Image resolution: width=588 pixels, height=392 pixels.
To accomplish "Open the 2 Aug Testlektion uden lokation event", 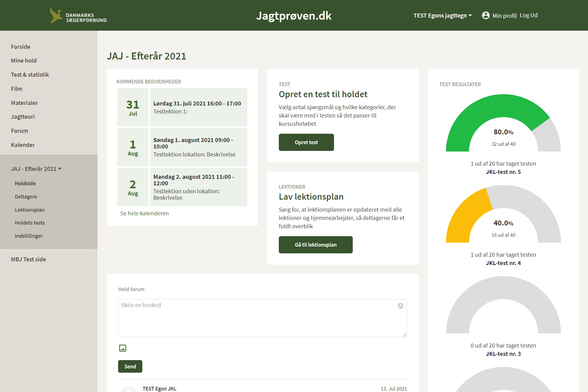I will 198,187.
